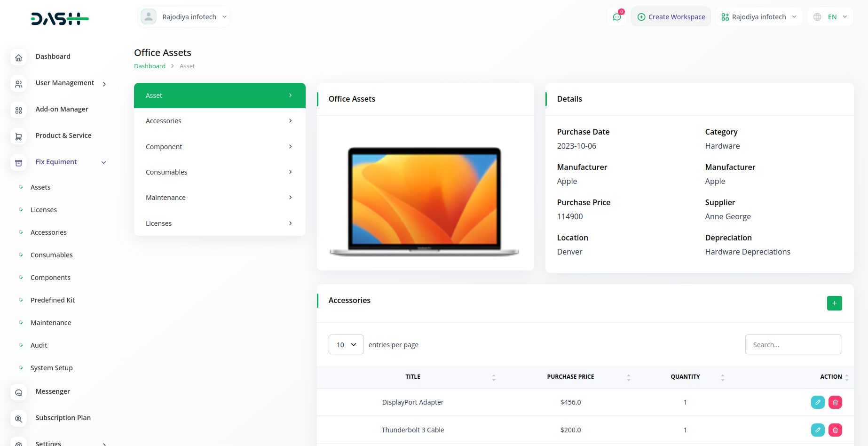Click the accessories Search input field
The width and height of the screenshot is (868, 446).
click(x=793, y=344)
